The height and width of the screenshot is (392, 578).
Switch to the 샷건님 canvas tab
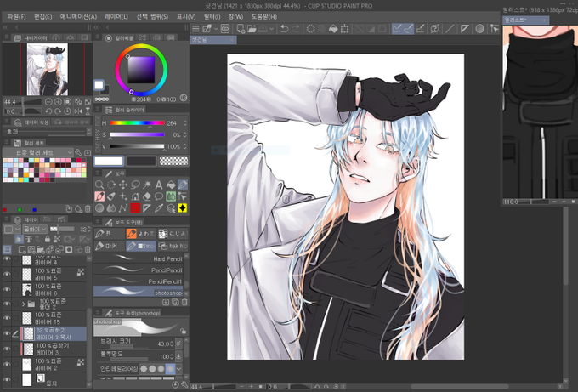212,40
